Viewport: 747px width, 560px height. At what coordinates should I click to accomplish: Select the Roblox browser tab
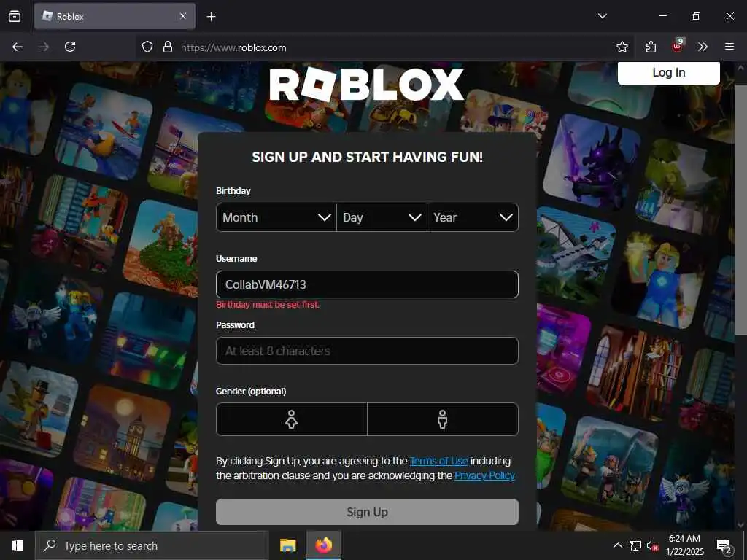click(115, 16)
